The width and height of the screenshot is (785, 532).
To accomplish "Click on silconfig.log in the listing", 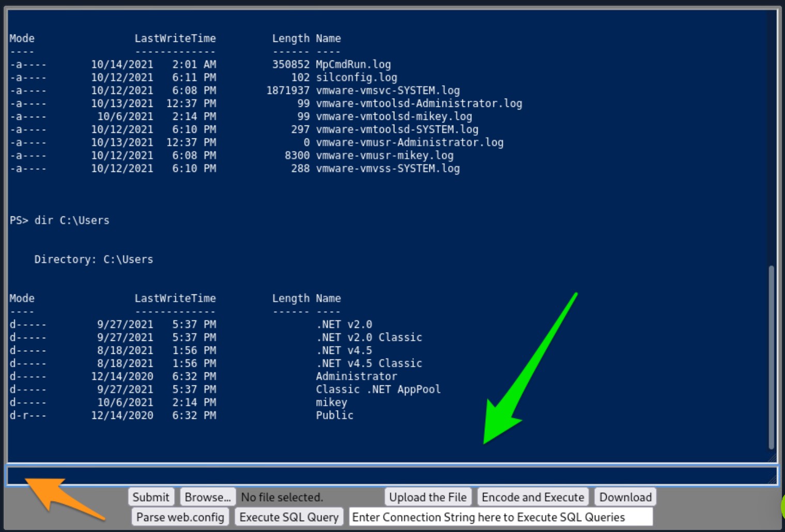I will pos(356,77).
